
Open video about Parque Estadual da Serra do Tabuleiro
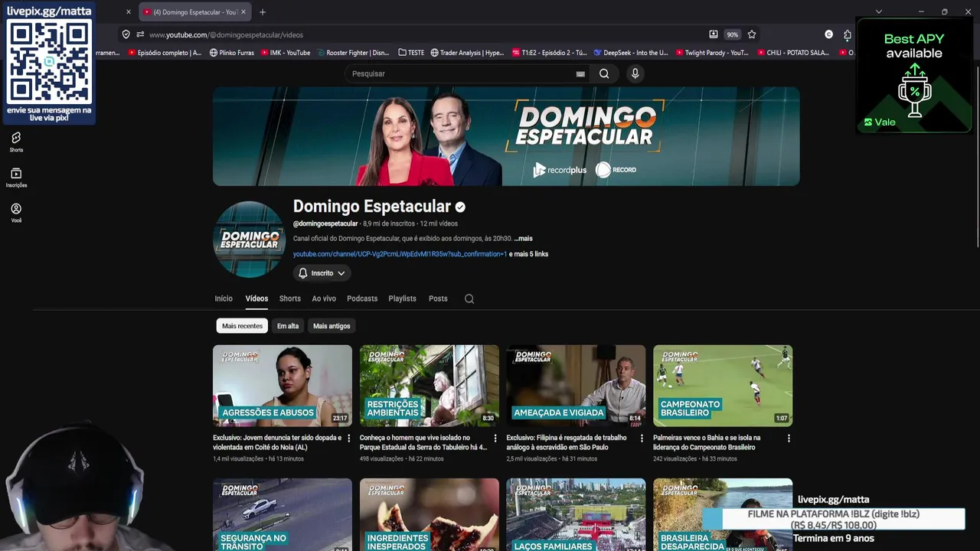[423, 442]
